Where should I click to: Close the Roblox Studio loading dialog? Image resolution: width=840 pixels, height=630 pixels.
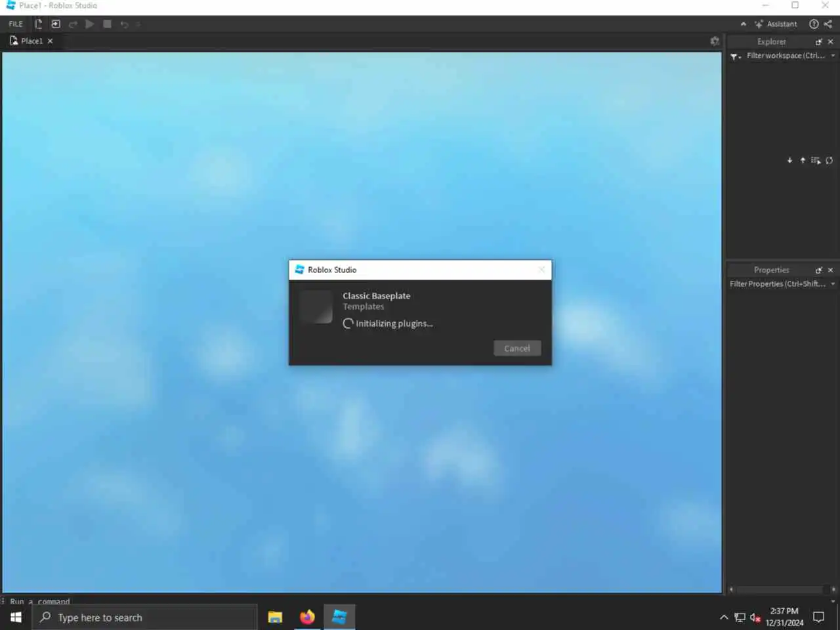coord(541,270)
